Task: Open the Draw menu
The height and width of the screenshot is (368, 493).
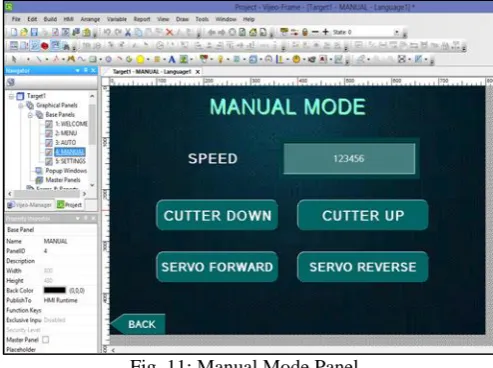Action: click(x=182, y=19)
